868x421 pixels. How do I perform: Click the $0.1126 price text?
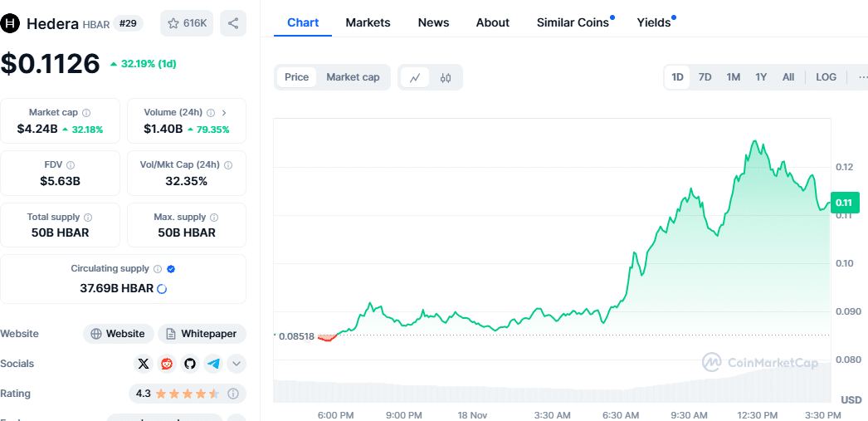(x=51, y=64)
